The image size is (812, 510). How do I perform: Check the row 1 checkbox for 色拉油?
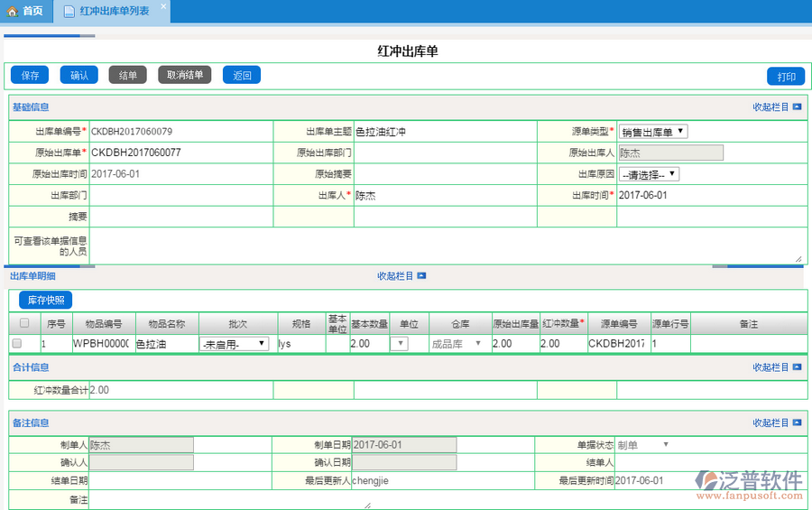click(16, 344)
